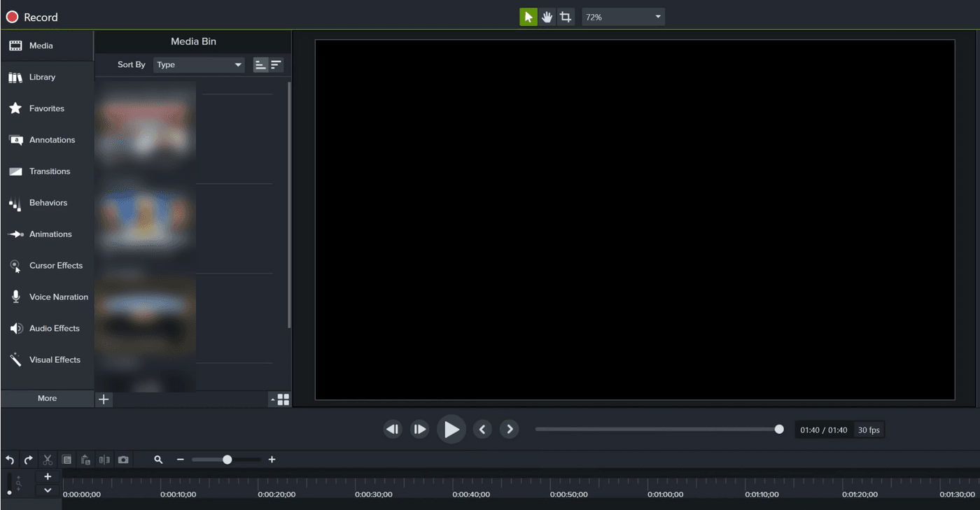
Task: Toggle descending sort order
Action: coord(276,64)
